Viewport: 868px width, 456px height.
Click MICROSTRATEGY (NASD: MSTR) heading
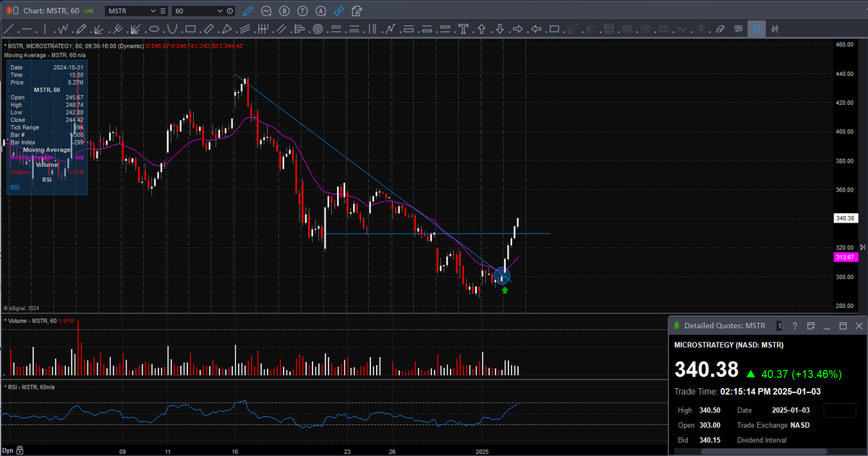click(728, 345)
